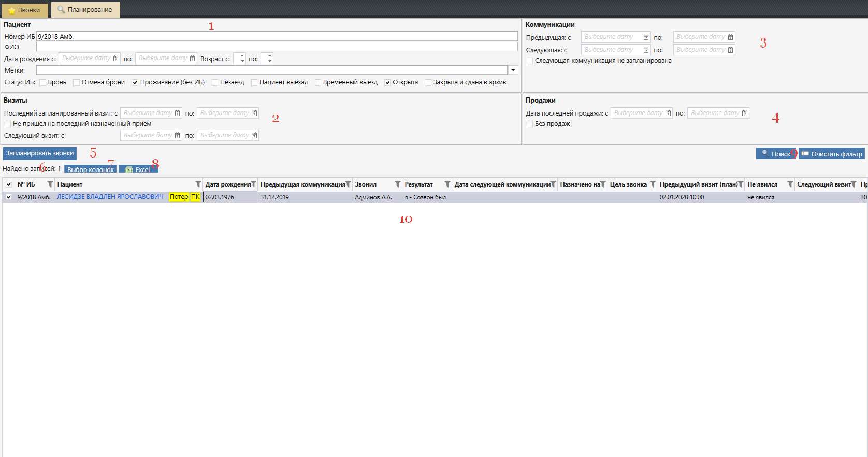The height and width of the screenshot is (457, 868).
Task: Click calendar icon in birth date 'from' field
Action: point(115,59)
